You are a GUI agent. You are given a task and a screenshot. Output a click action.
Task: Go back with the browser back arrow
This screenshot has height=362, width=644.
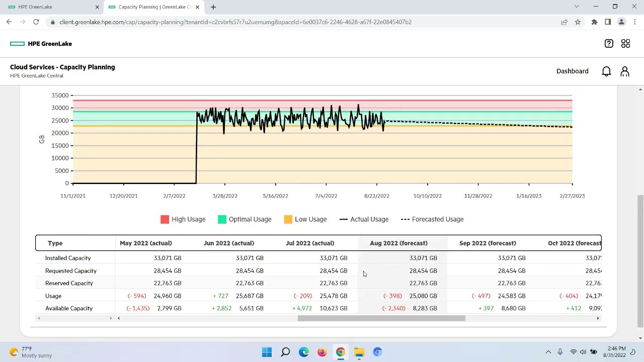(x=9, y=22)
